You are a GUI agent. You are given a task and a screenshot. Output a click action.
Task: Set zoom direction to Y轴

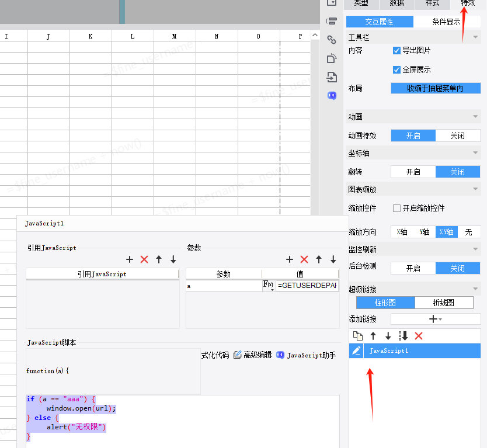(425, 232)
